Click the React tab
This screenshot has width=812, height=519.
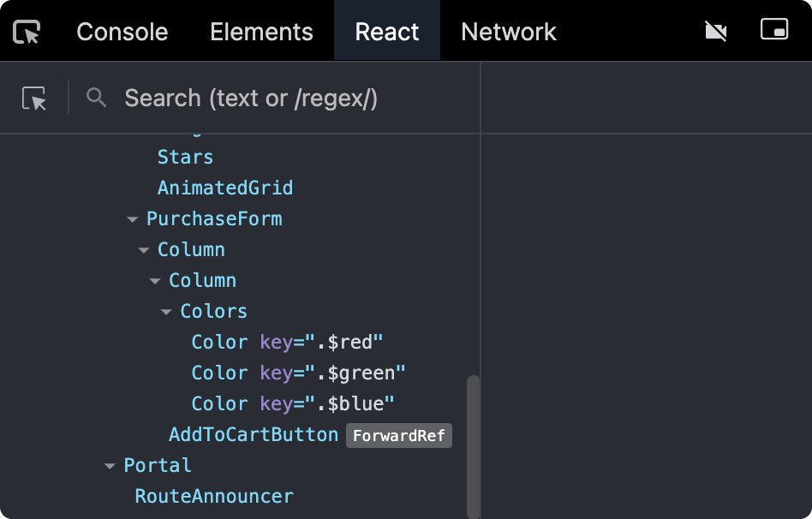tap(387, 33)
